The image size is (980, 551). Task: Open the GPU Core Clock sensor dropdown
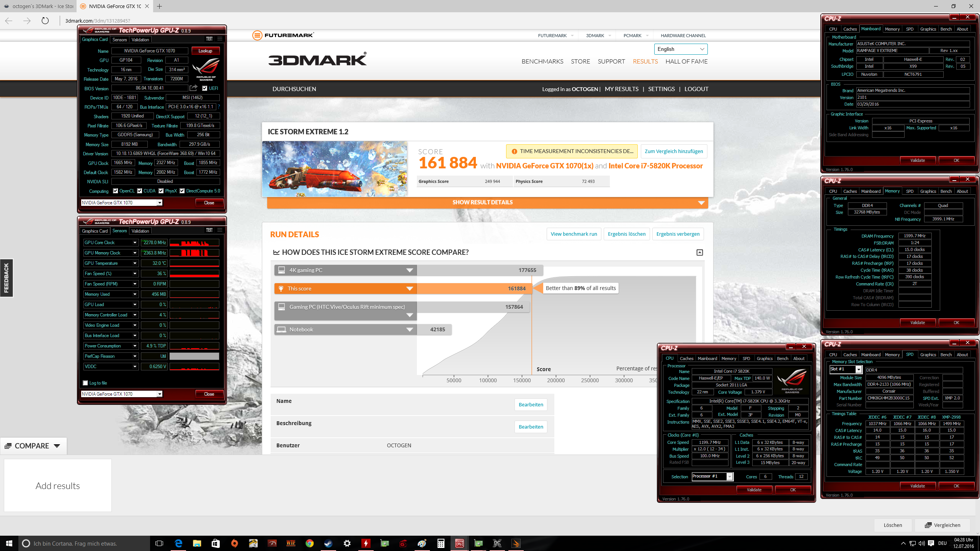click(135, 243)
